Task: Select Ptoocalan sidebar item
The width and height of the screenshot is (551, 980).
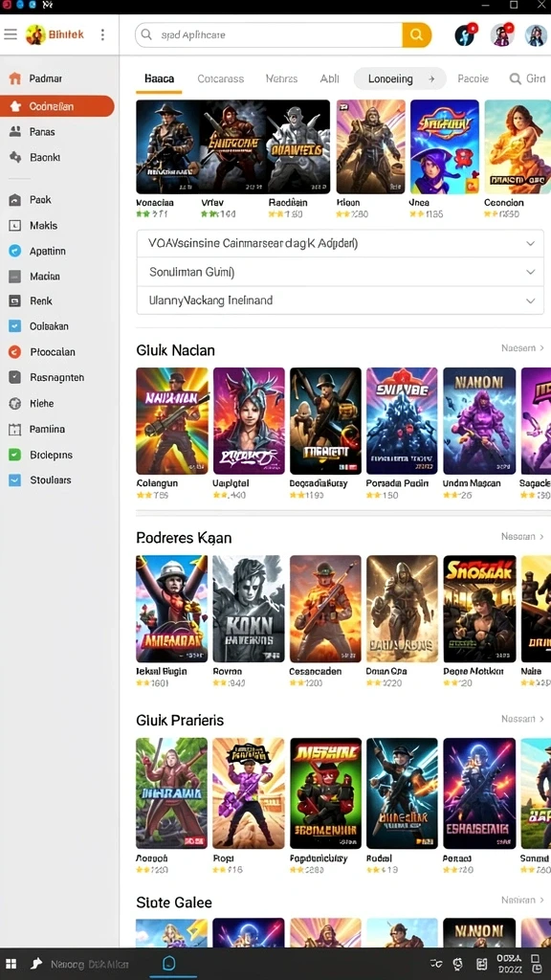Action: 52,352
